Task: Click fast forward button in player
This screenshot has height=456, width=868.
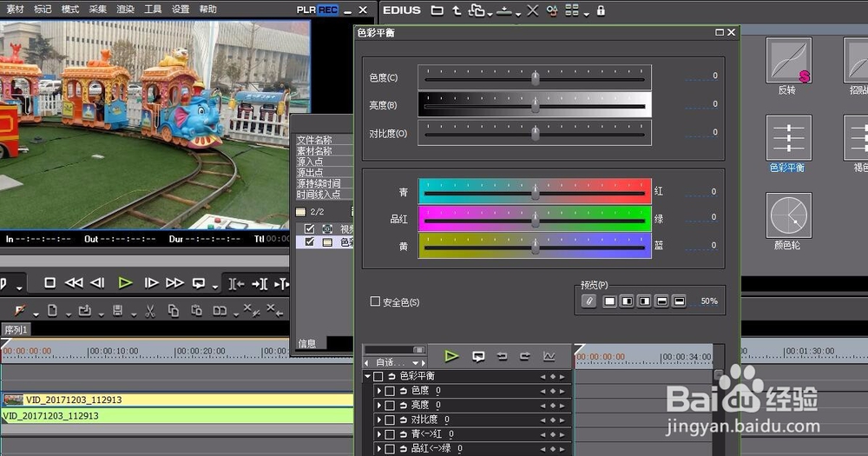Action: click(175, 283)
